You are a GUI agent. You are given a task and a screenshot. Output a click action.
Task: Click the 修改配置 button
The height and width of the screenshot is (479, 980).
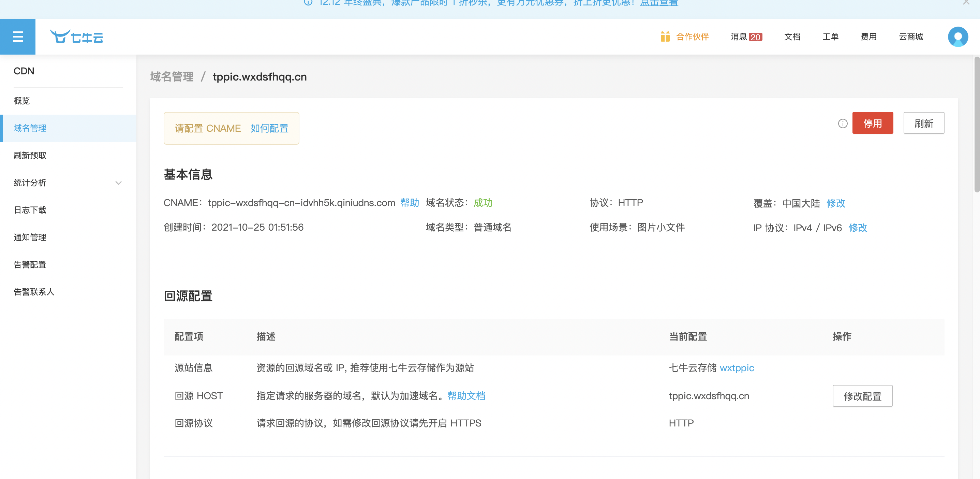coord(862,396)
